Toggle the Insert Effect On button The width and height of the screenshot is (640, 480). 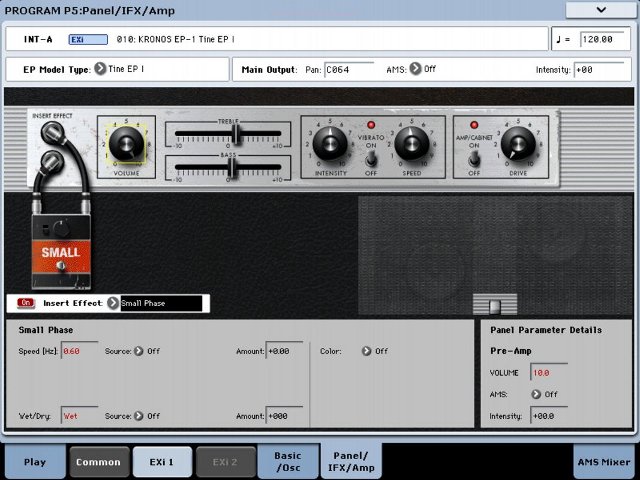(x=26, y=303)
